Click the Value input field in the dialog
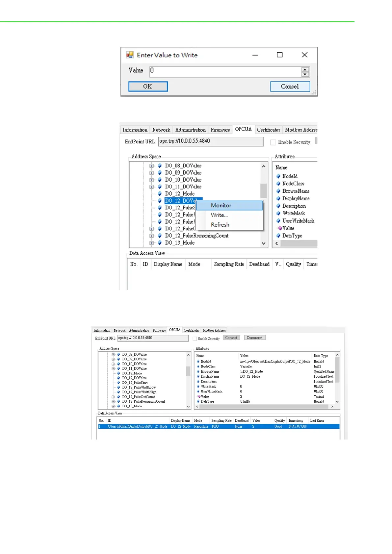This screenshot has height=554, width=392. (225, 72)
